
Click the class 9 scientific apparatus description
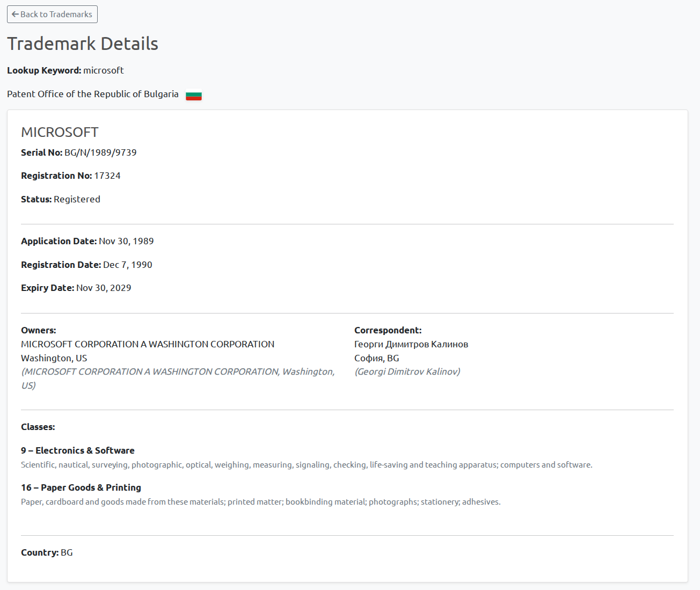pyautogui.click(x=307, y=465)
